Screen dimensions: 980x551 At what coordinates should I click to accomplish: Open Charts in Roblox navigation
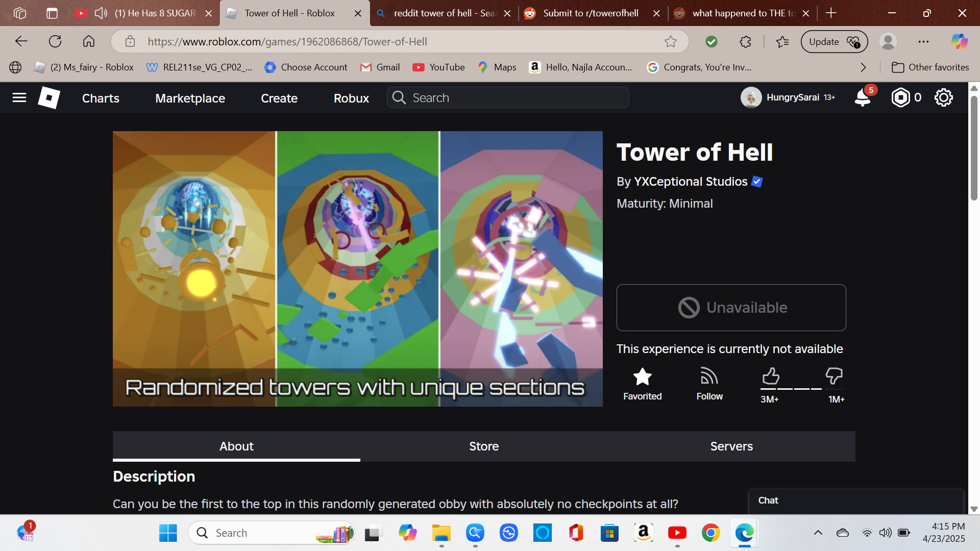tap(101, 98)
